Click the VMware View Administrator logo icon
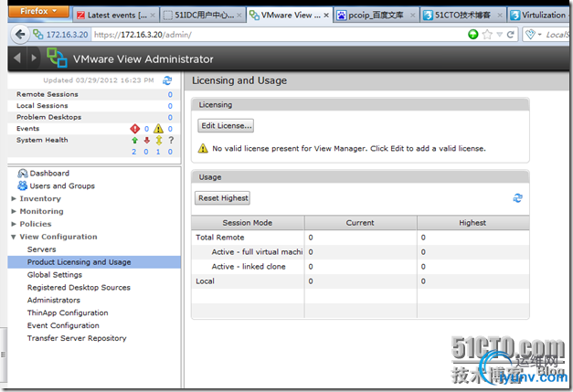573x392 pixels. pos(57,58)
